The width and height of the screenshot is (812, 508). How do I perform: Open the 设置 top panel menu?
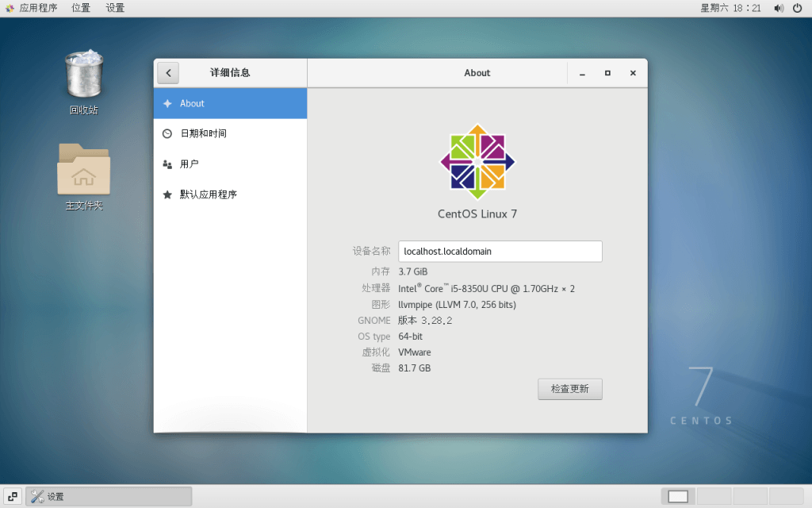(x=115, y=8)
